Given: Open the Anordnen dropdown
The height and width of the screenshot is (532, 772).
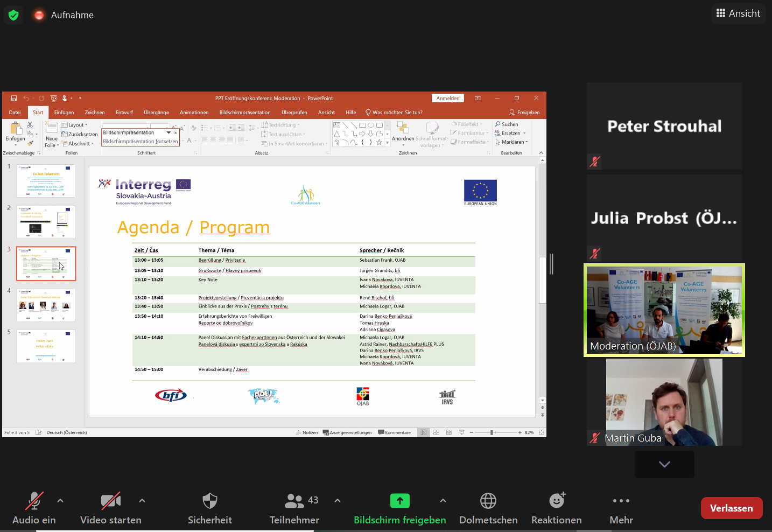Looking at the screenshot, I should click(403, 135).
